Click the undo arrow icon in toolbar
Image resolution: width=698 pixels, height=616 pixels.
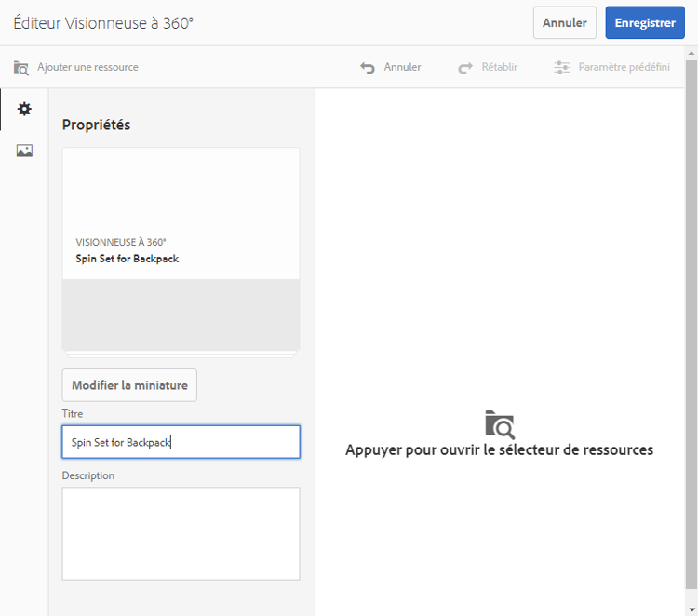[x=368, y=68]
